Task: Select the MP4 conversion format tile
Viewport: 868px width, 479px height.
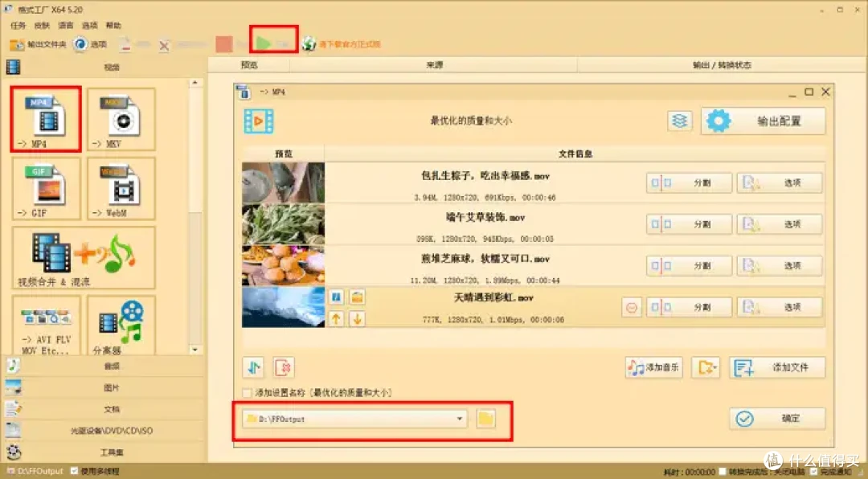Action: pos(46,120)
